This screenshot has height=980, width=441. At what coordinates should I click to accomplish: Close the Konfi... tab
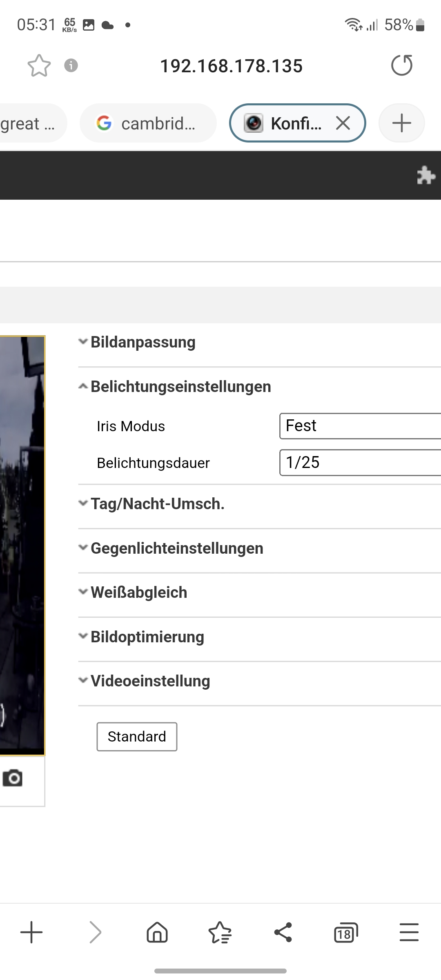(343, 123)
